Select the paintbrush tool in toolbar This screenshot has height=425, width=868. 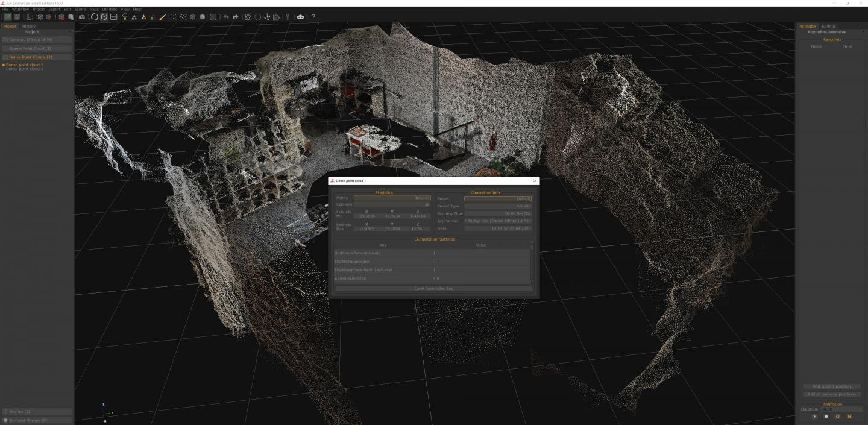[x=163, y=17]
